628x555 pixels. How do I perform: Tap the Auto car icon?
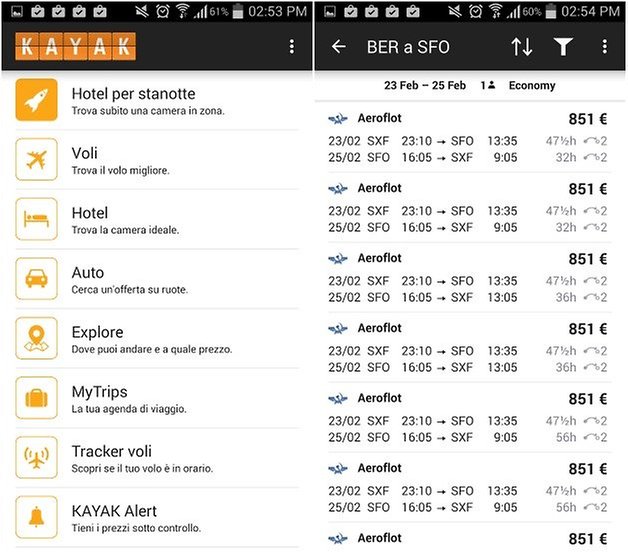[36, 279]
